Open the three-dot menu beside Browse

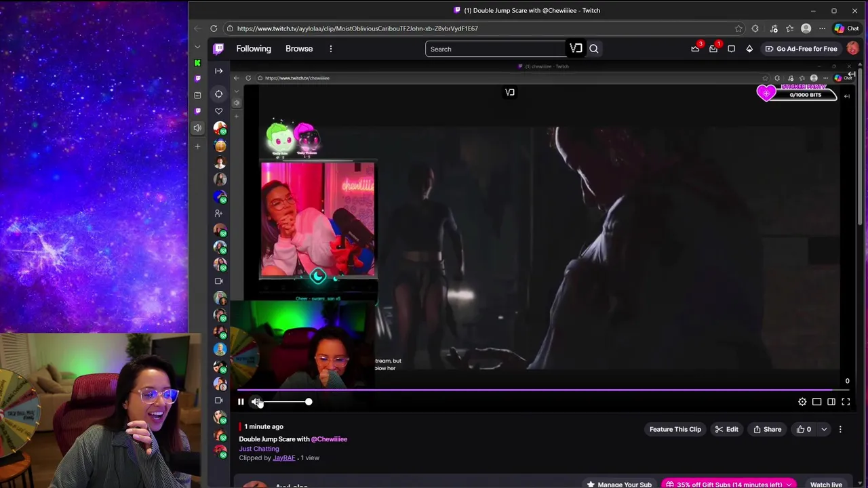click(331, 49)
